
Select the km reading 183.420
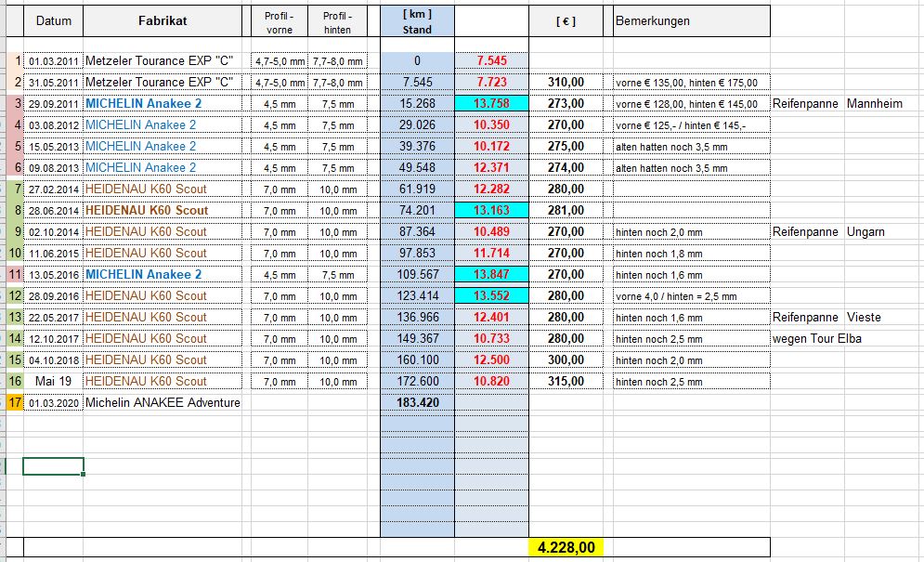[x=417, y=402]
